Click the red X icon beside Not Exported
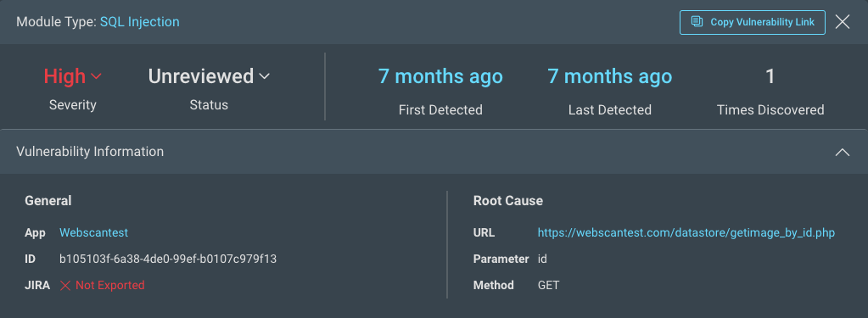The width and height of the screenshot is (868, 318). coord(65,286)
